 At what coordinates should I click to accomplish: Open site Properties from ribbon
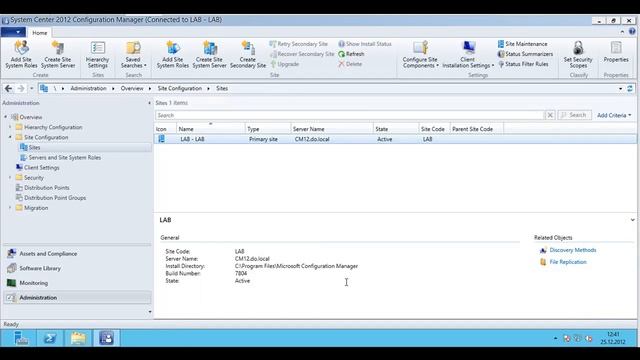tap(616, 52)
